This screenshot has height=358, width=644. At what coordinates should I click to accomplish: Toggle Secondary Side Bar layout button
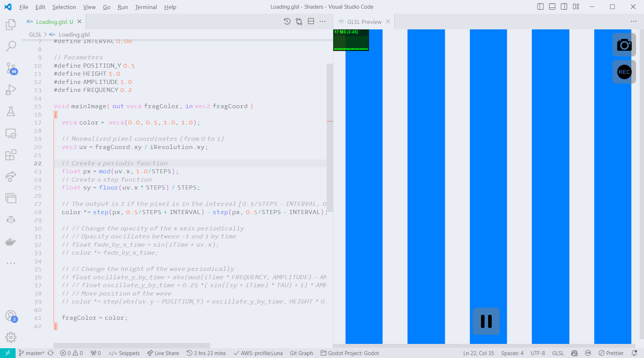564,7
